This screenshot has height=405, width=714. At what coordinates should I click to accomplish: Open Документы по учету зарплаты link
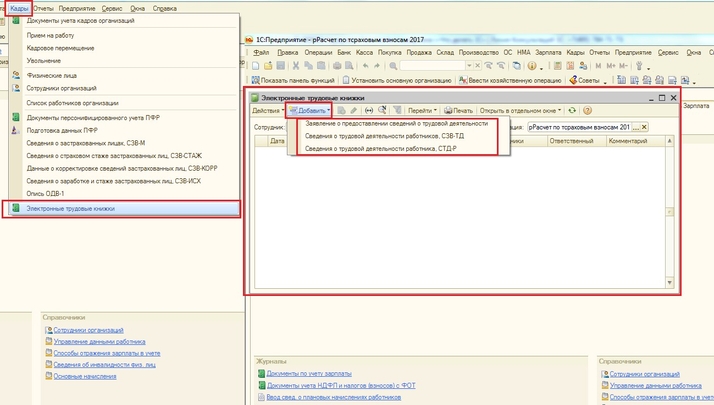pos(308,372)
